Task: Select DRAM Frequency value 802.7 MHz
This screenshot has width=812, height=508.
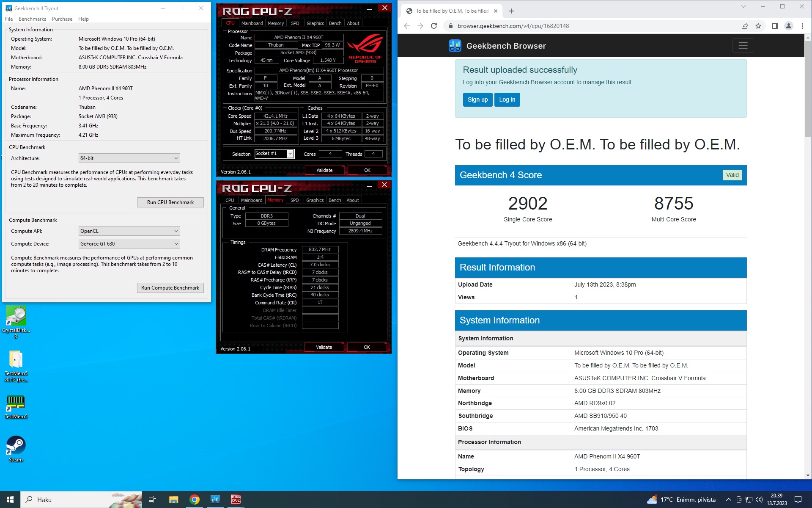Action: (320, 250)
